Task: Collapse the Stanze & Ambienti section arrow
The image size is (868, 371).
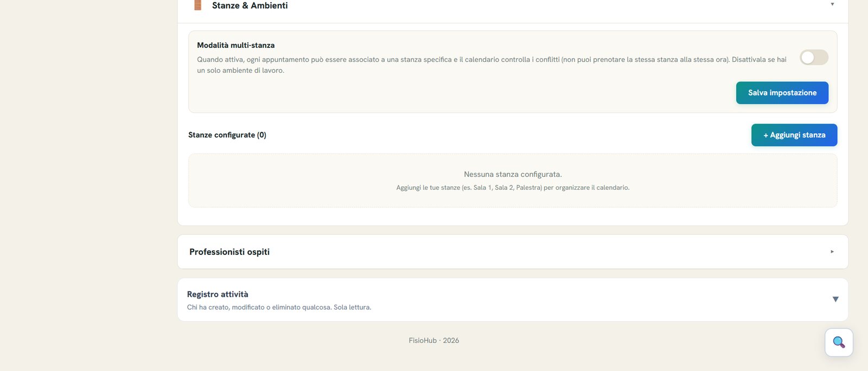Action: pyautogui.click(x=832, y=4)
